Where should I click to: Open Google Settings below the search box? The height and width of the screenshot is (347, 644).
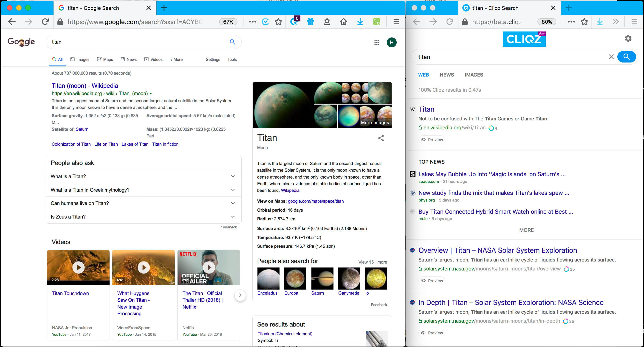213,60
